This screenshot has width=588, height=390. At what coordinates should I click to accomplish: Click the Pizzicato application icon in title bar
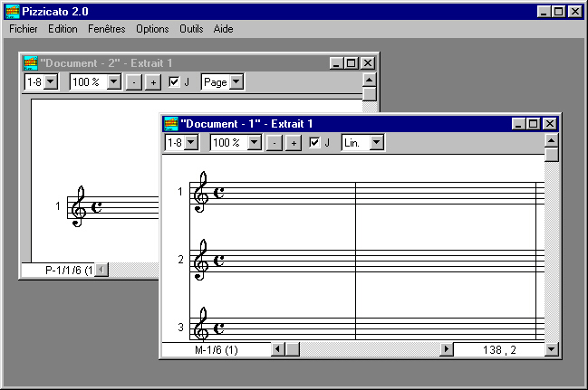tap(13, 12)
